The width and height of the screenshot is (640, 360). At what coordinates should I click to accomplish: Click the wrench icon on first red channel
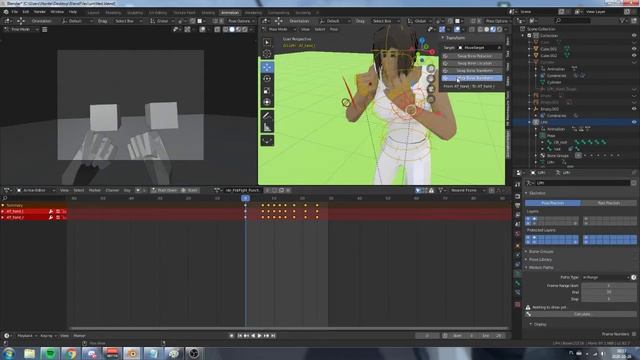point(51,211)
